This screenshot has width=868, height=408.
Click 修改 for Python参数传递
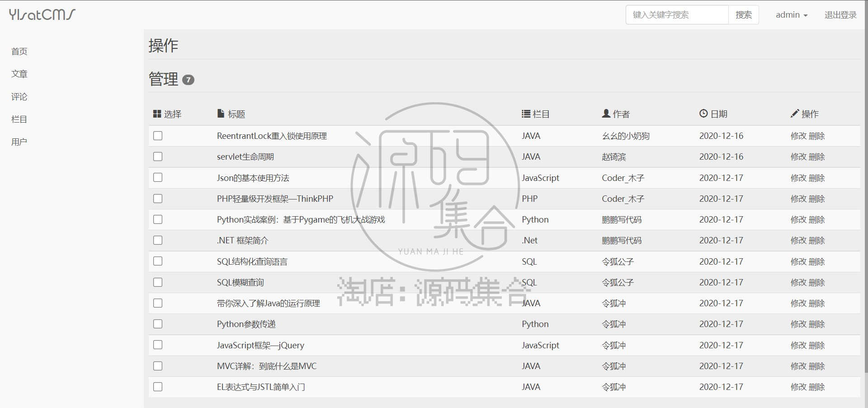point(798,324)
